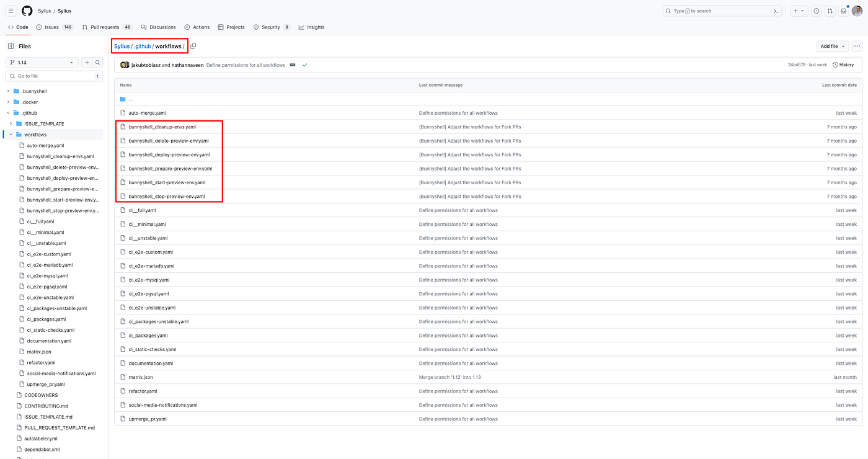Open bunnyshell_deploy-preview-env.yaml in file list

click(x=169, y=154)
